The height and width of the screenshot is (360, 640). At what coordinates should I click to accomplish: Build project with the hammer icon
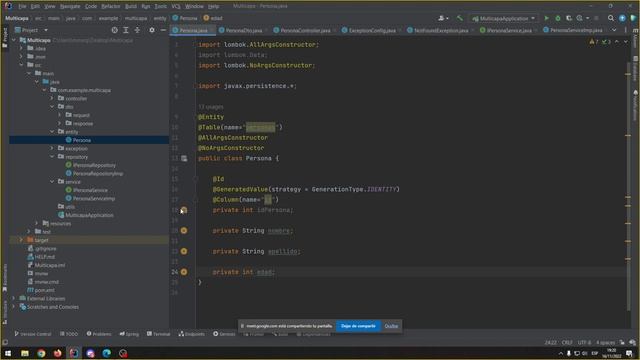pyautogui.click(x=460, y=18)
